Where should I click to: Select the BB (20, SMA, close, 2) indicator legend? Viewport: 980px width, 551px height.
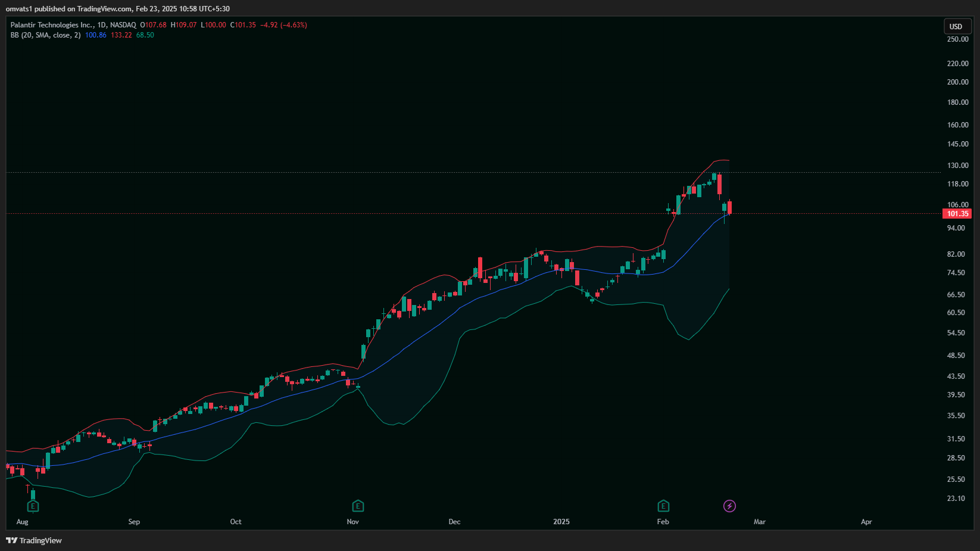pos(45,35)
